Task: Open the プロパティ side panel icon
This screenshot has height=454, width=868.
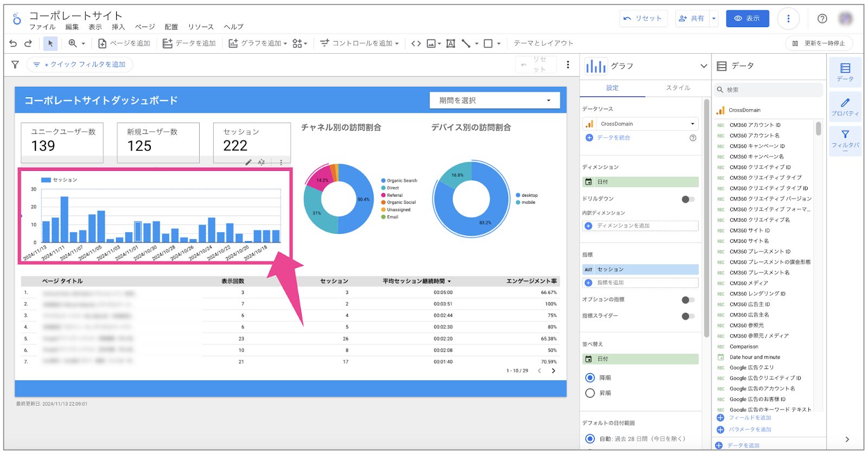Action: tap(845, 106)
